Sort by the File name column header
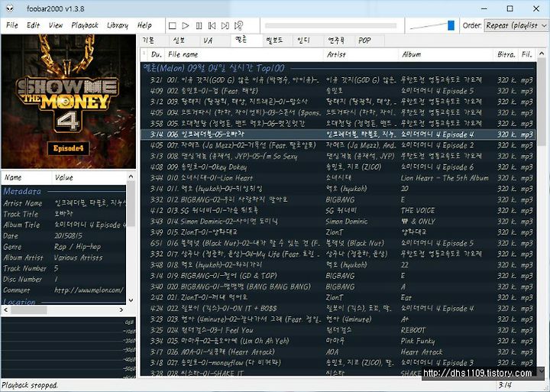 click(x=244, y=54)
